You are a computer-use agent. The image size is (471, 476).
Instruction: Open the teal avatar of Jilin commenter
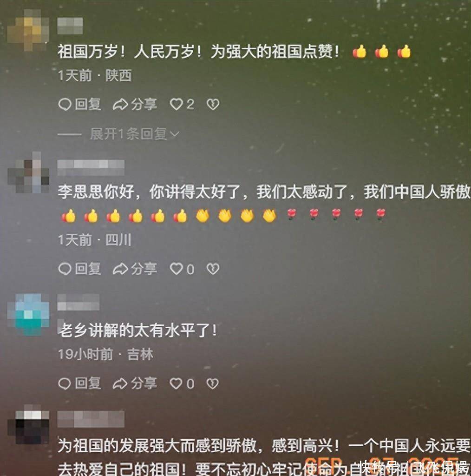(29, 315)
